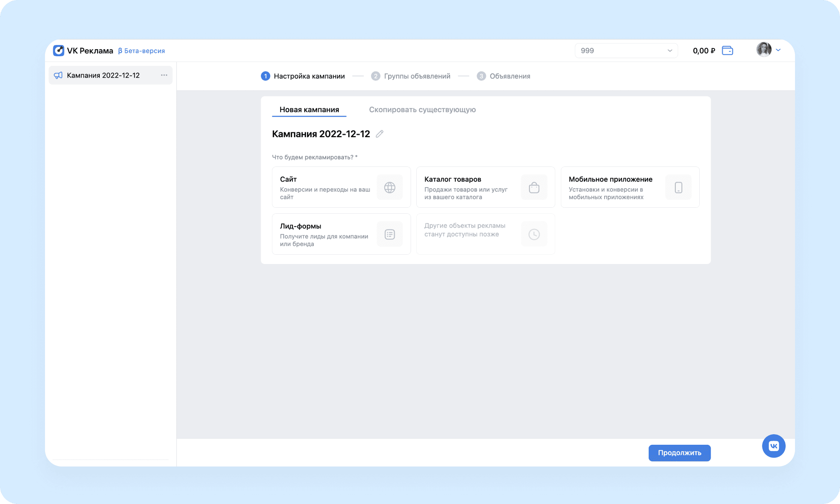Click the VK Реклама logo icon
Viewport: 840px width, 504px height.
click(x=58, y=51)
